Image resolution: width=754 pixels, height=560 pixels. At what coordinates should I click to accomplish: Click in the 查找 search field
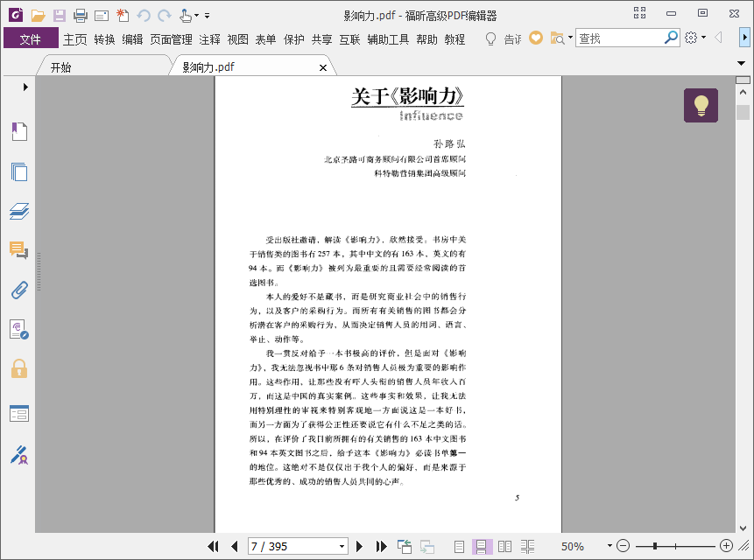[620, 38]
